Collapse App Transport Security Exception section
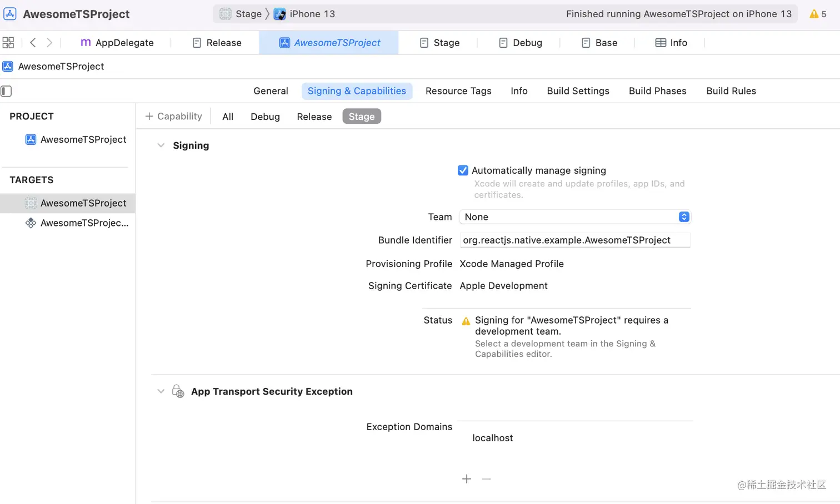 [x=161, y=391]
